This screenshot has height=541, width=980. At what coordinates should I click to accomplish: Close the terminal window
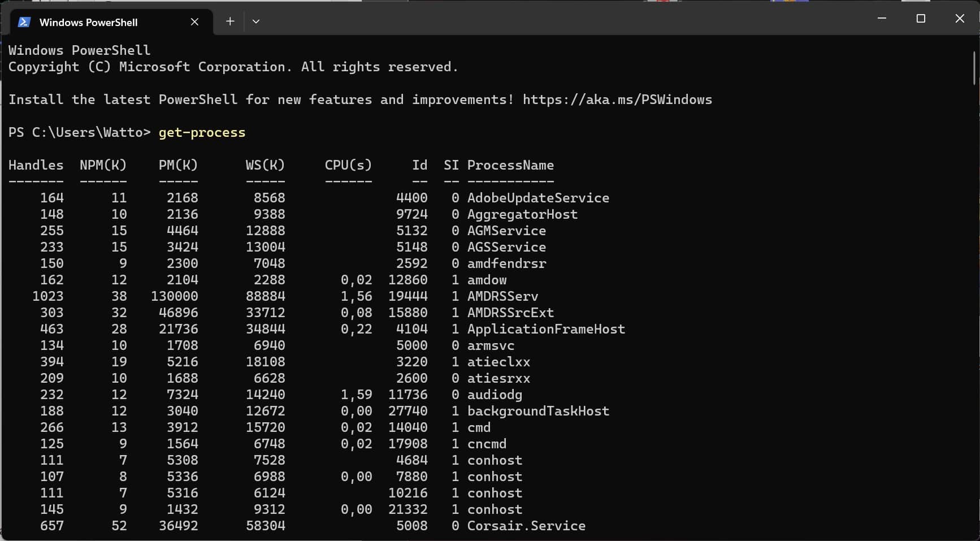coord(960,19)
